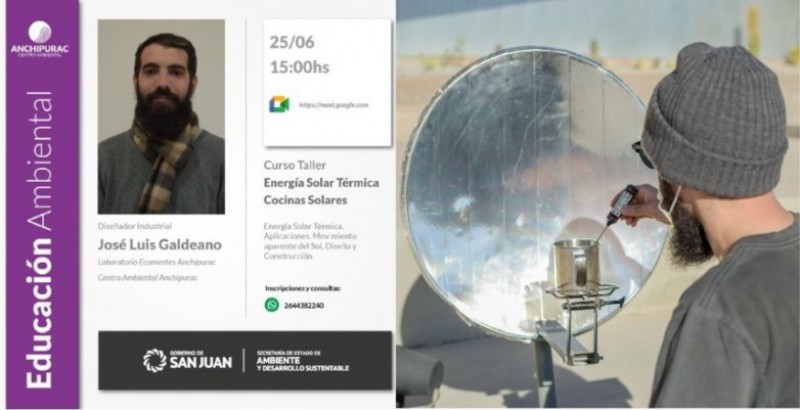800x410 pixels.
Task: Click the green WhatsApp icon
Action: [271, 305]
